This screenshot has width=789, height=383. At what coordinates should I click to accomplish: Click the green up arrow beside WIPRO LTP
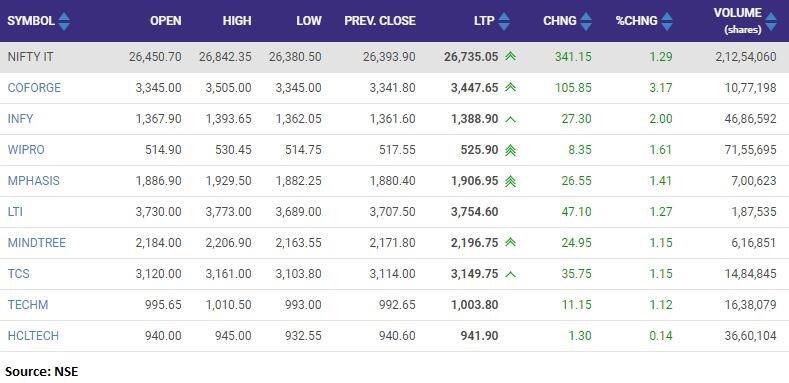click(x=510, y=150)
